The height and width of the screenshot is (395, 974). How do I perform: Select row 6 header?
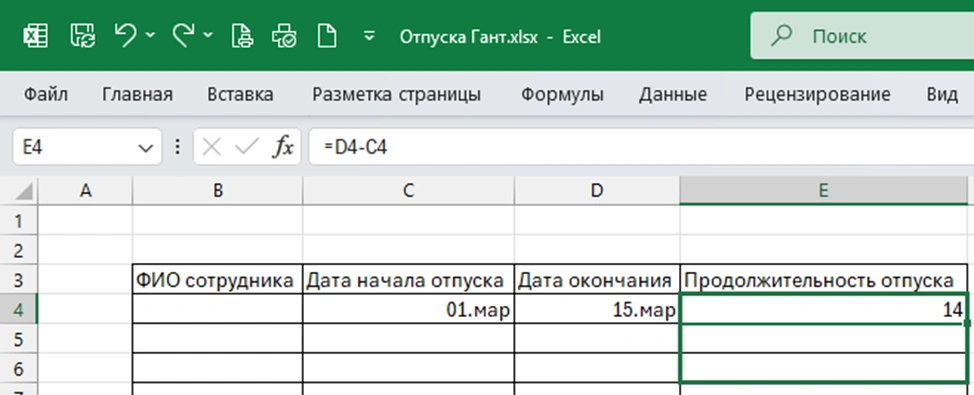point(19,369)
